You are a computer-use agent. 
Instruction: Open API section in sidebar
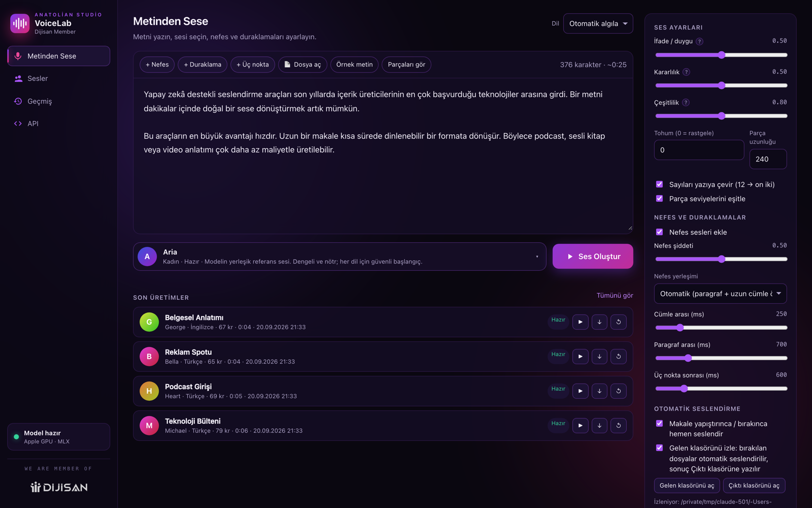coord(58,123)
